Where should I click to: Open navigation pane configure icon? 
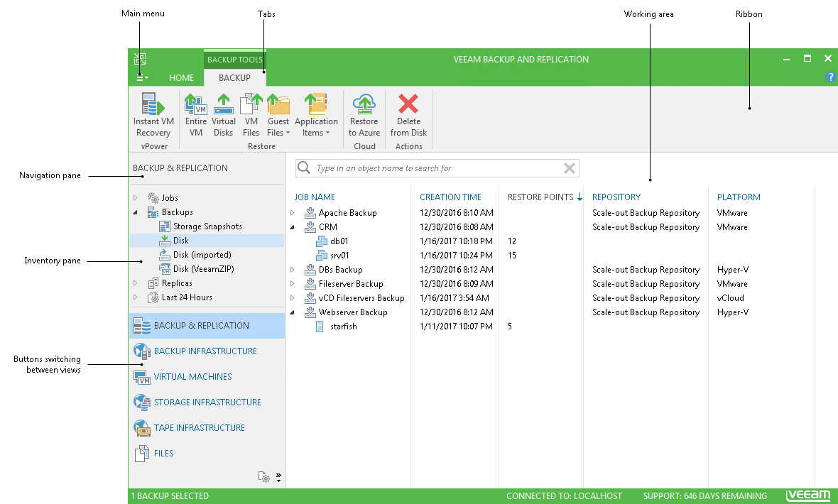pos(263,477)
